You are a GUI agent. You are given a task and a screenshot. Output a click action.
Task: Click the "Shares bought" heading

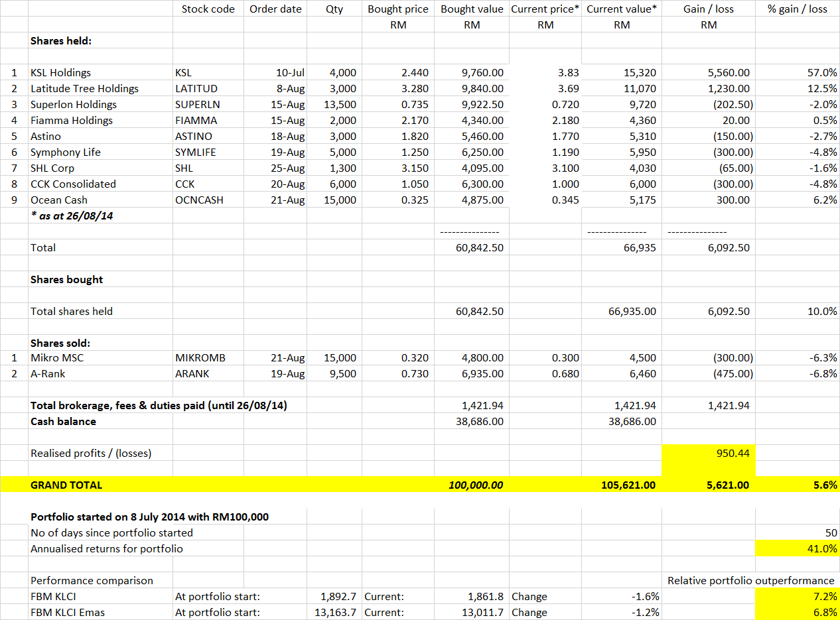click(66, 279)
